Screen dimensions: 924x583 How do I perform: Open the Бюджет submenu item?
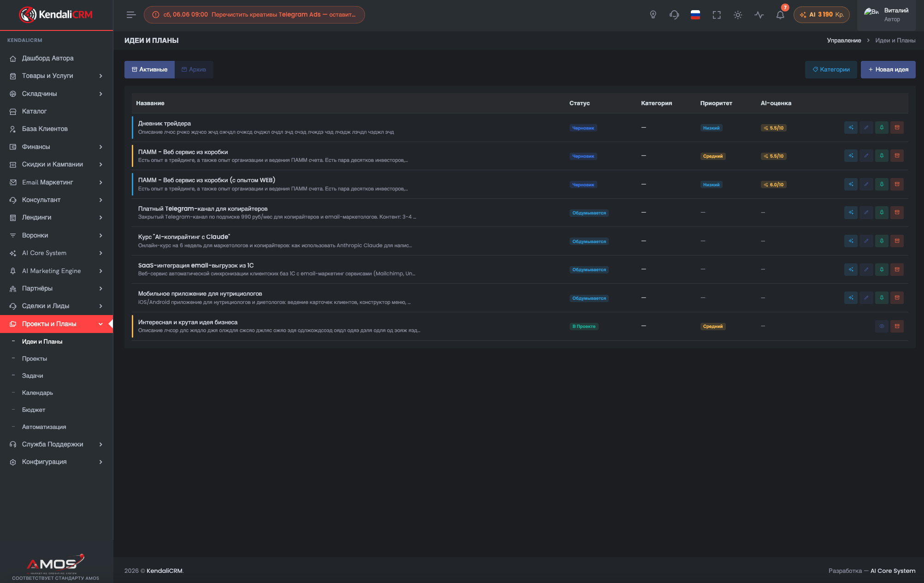click(x=34, y=410)
